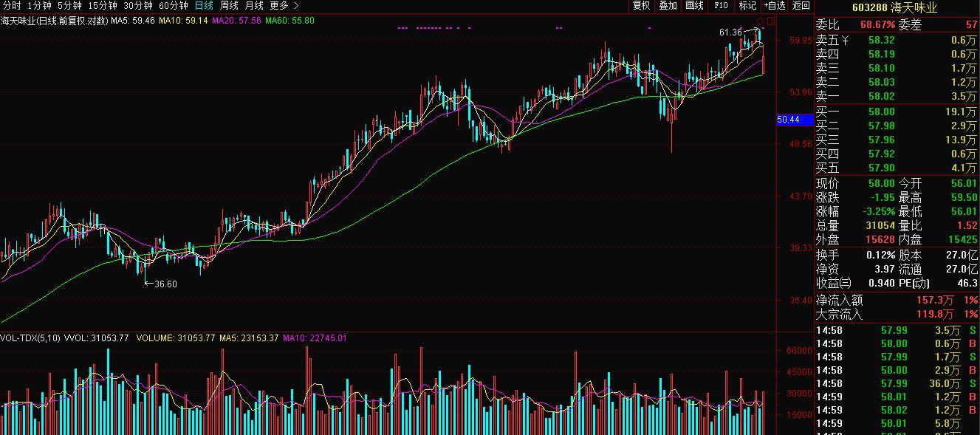Click the diamond marker icon above the chart
Viewport: 980px width, 435px height.
[x=761, y=21]
